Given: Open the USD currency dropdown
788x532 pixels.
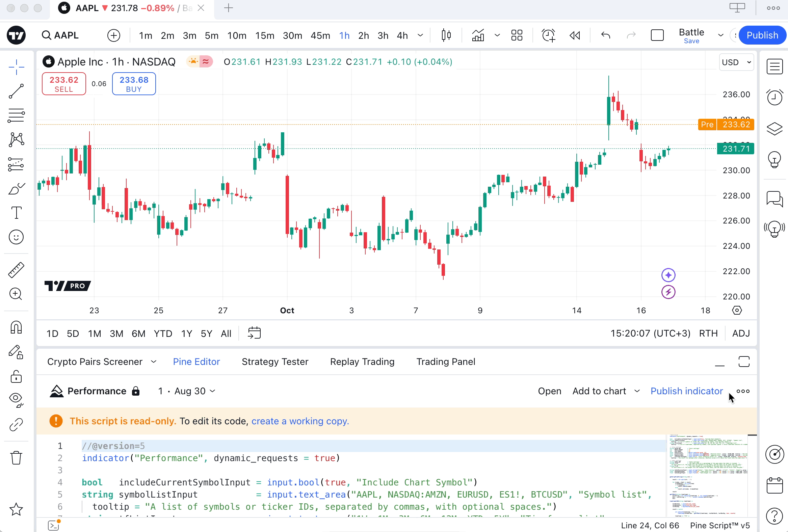Looking at the screenshot, I should coord(736,62).
